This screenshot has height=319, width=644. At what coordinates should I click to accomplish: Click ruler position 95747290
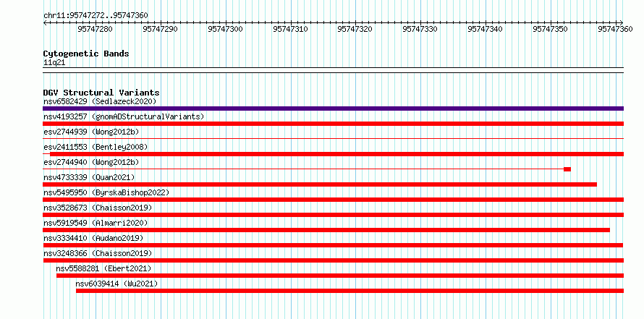(x=160, y=29)
